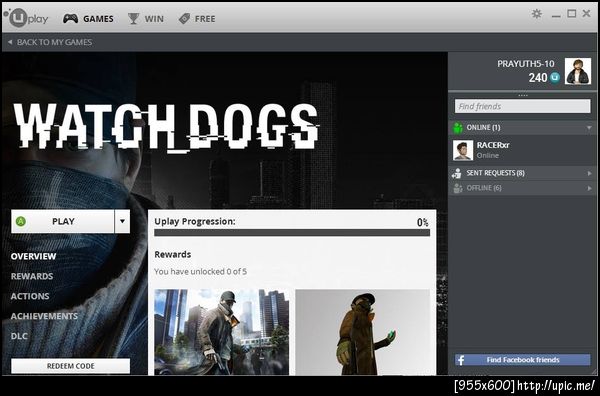This screenshot has height=396, width=600.
Task: Select the REWARDS section
Action: click(32, 276)
